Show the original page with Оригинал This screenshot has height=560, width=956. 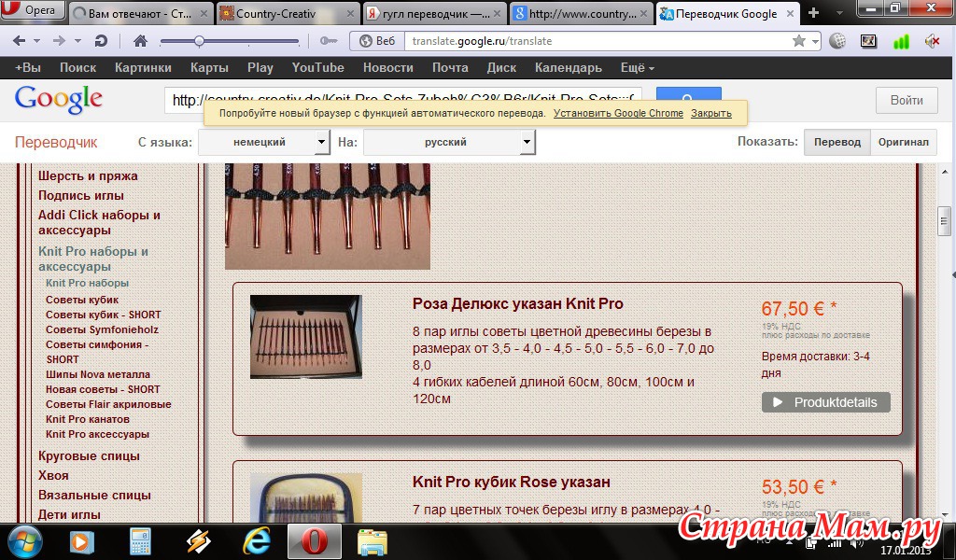click(x=904, y=142)
